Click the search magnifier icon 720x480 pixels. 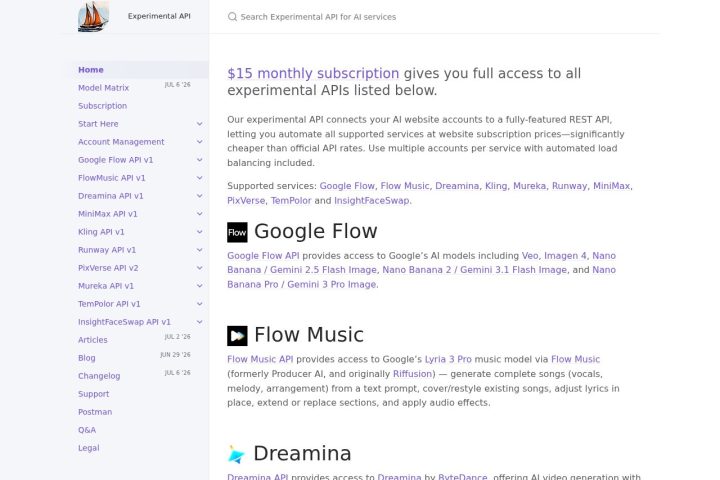tap(232, 17)
